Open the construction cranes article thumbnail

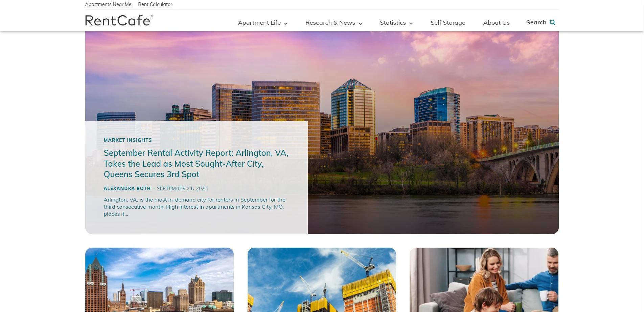click(322, 280)
